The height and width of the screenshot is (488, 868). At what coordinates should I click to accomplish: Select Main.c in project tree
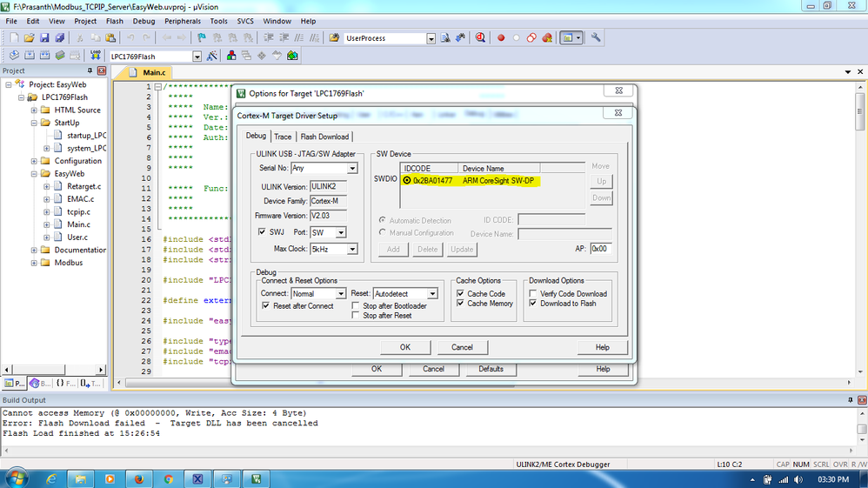78,224
